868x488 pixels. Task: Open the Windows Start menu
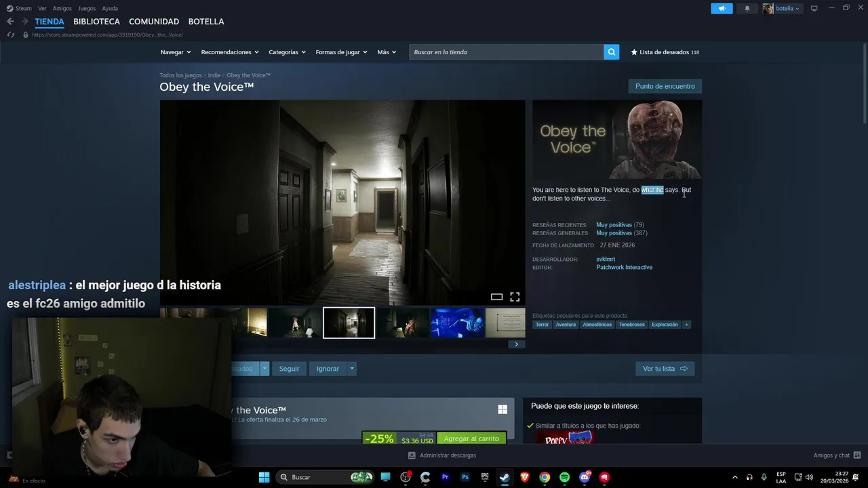click(264, 477)
